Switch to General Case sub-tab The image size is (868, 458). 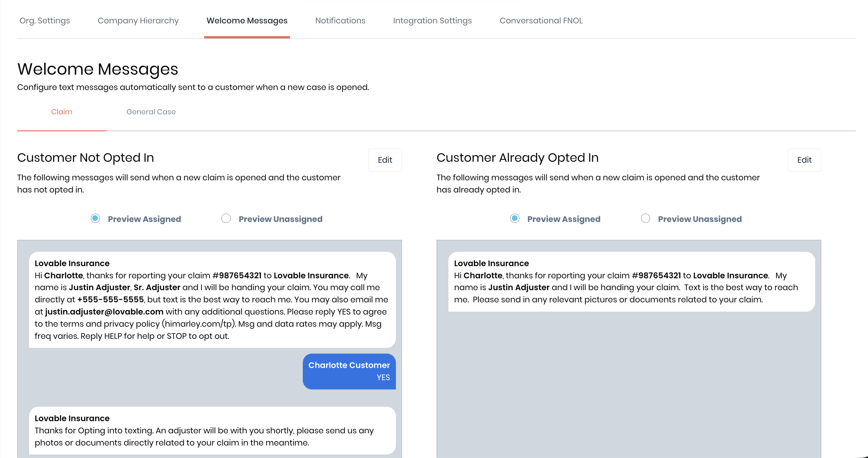(x=151, y=112)
